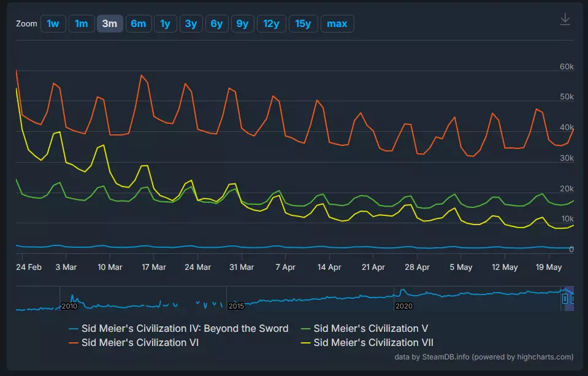Toggle Sid Meier's Civilization V series
This screenshot has width=588, height=376.
(x=364, y=328)
